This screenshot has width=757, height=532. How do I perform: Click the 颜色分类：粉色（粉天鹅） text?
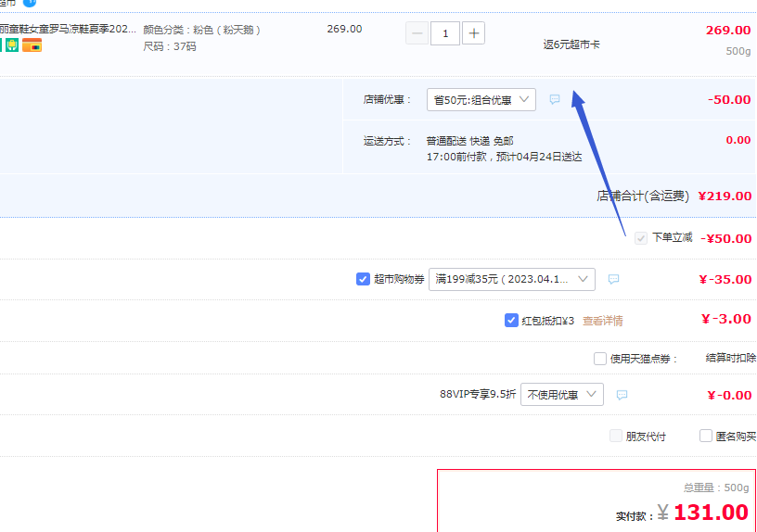coord(202,30)
